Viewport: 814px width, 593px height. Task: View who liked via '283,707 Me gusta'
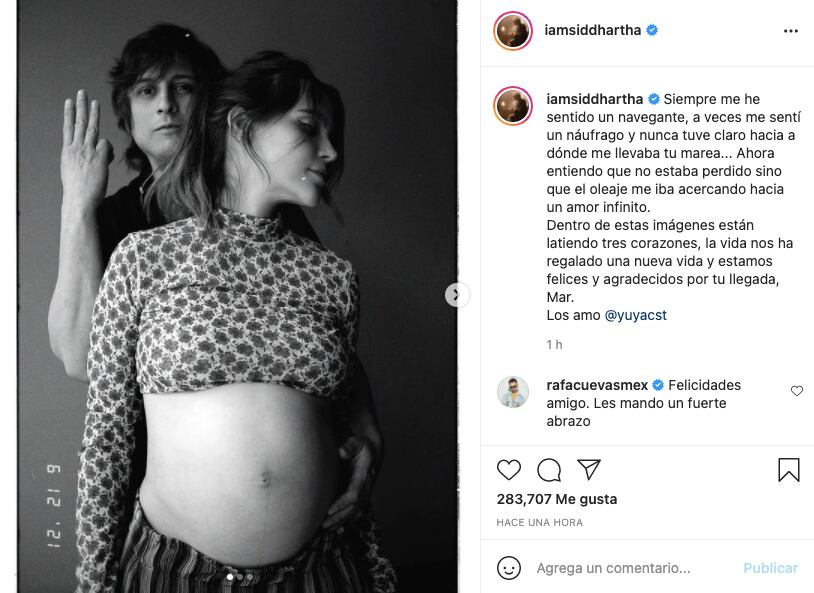(x=557, y=499)
